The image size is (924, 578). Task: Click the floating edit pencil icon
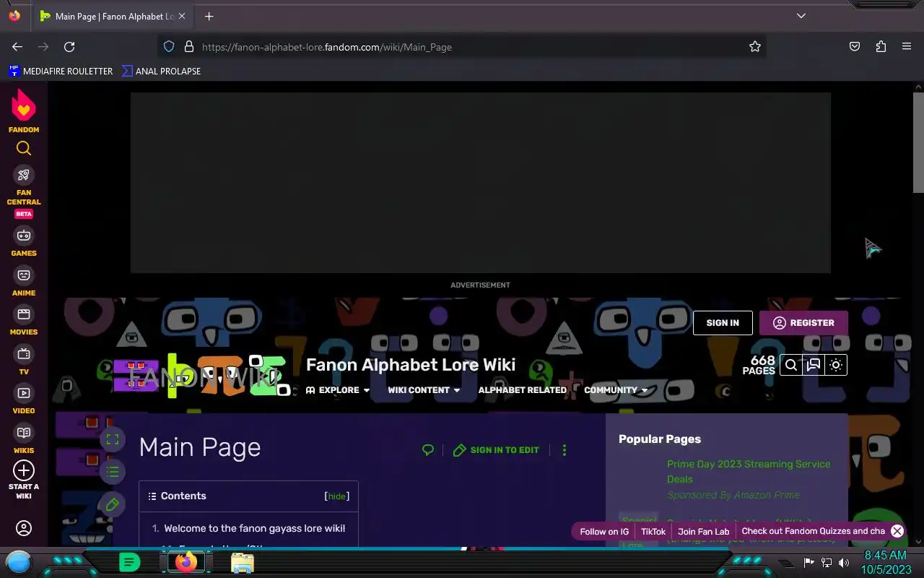point(113,504)
